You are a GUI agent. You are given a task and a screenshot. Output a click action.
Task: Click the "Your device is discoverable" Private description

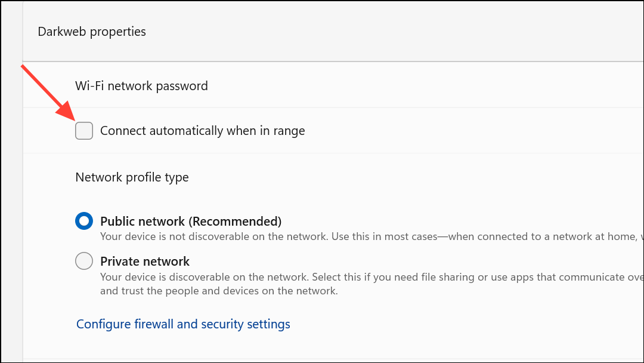[x=298, y=277]
